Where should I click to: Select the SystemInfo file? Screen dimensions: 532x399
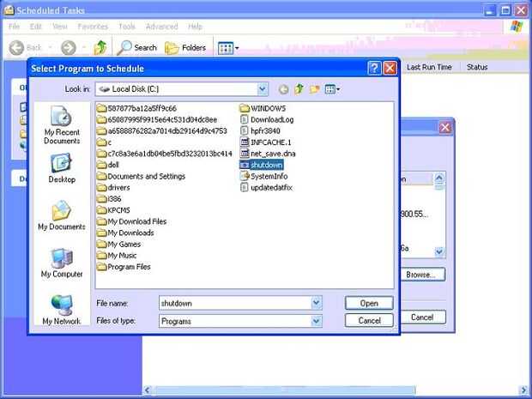264,176
